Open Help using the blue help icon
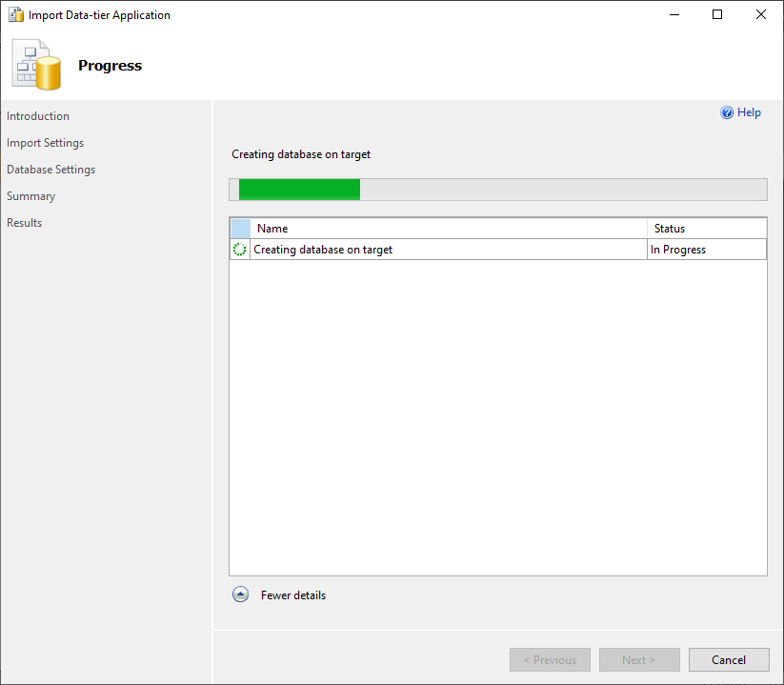784x685 pixels. 726,112
